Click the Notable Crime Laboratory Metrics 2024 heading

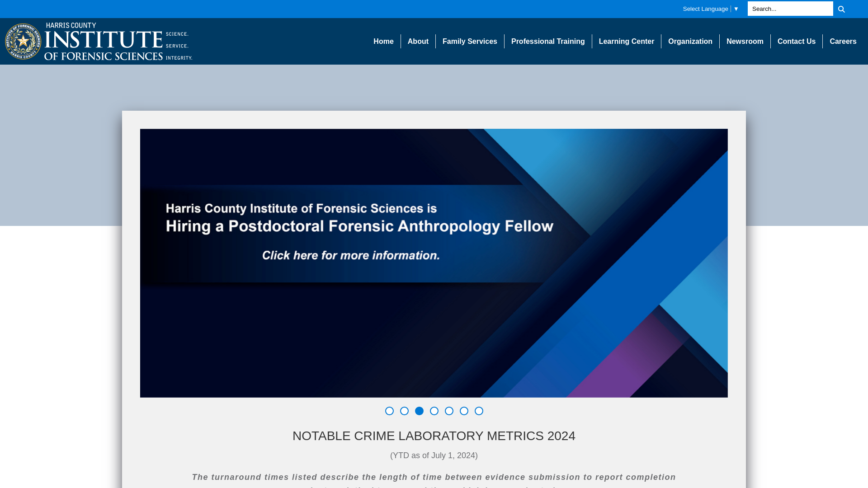[434, 436]
